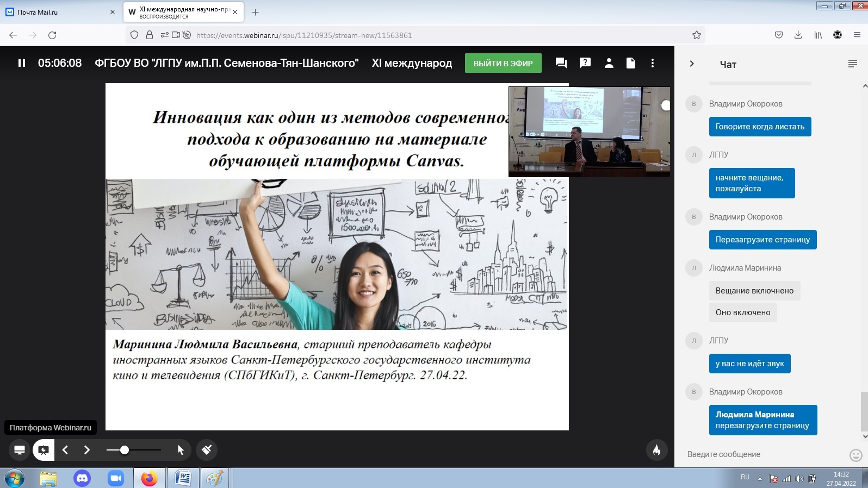Click the clear drawings brush icon
Image resolution: width=868 pixels, height=488 pixels.
(x=207, y=450)
